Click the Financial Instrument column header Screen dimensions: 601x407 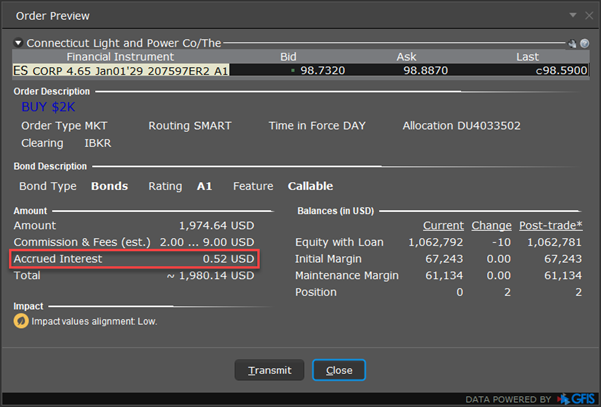[x=120, y=57]
